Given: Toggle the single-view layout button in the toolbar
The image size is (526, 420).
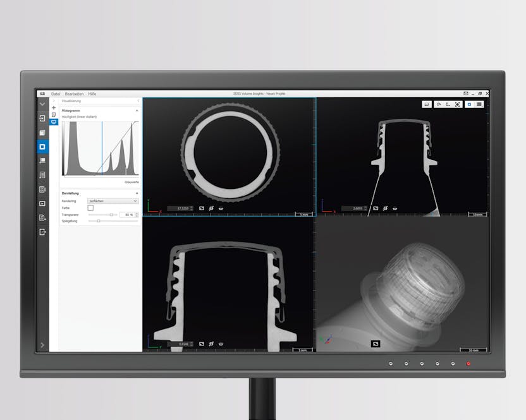Looking at the screenshot, I should point(468,104).
